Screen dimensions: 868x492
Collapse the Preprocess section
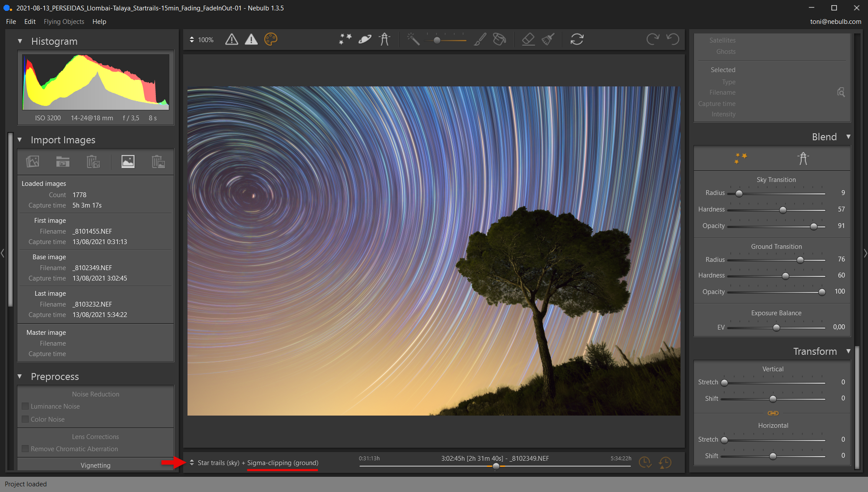pyautogui.click(x=20, y=376)
